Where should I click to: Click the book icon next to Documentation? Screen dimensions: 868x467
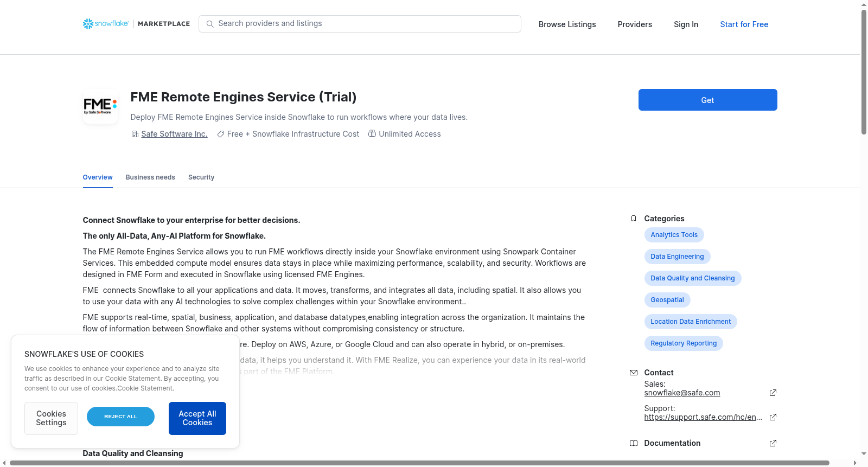(634, 443)
